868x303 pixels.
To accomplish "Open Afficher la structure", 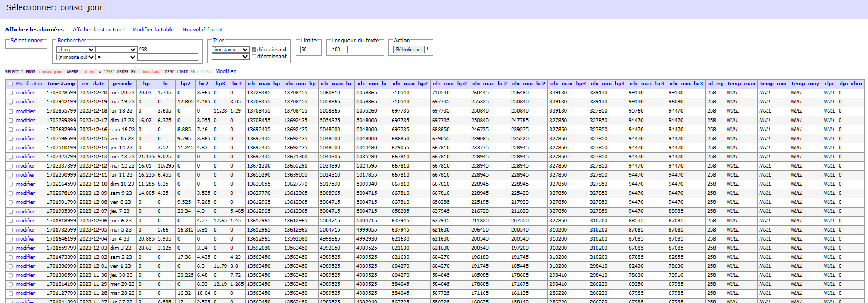I will tap(98, 30).
